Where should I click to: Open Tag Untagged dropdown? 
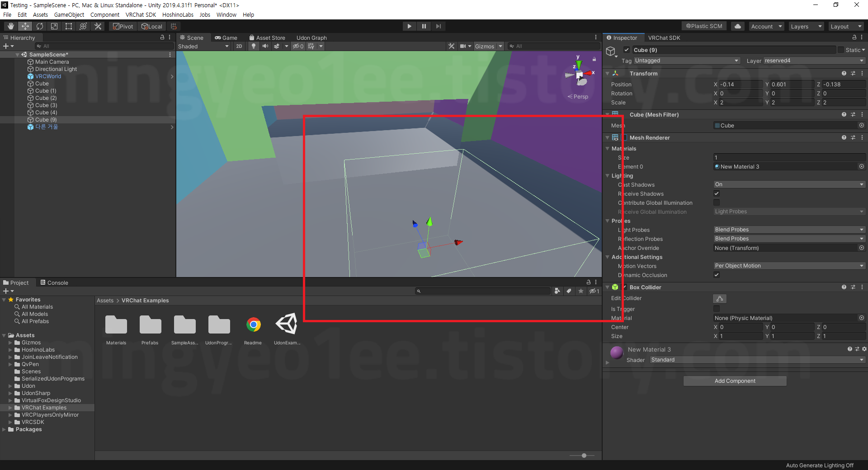687,61
